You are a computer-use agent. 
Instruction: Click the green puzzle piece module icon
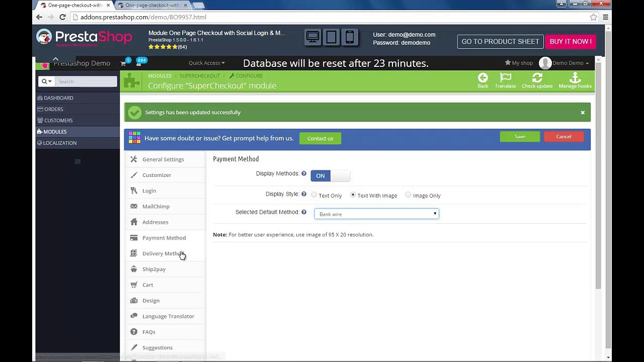(132, 81)
